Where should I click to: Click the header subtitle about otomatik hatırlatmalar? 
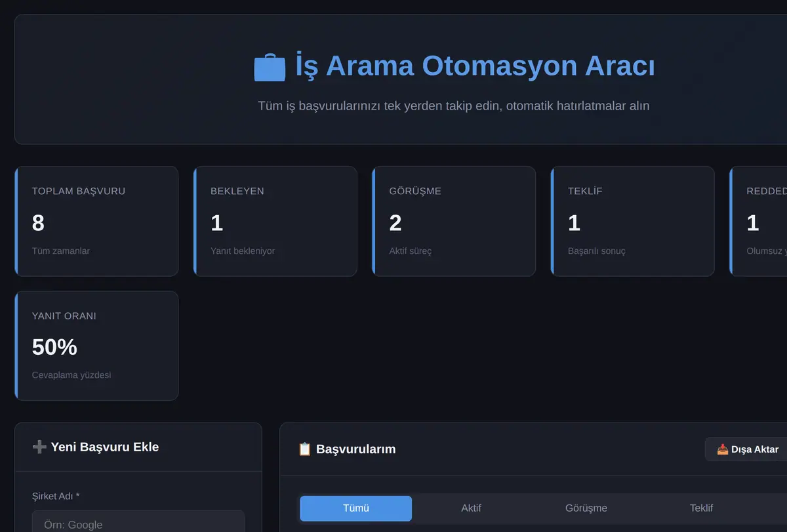(454, 106)
